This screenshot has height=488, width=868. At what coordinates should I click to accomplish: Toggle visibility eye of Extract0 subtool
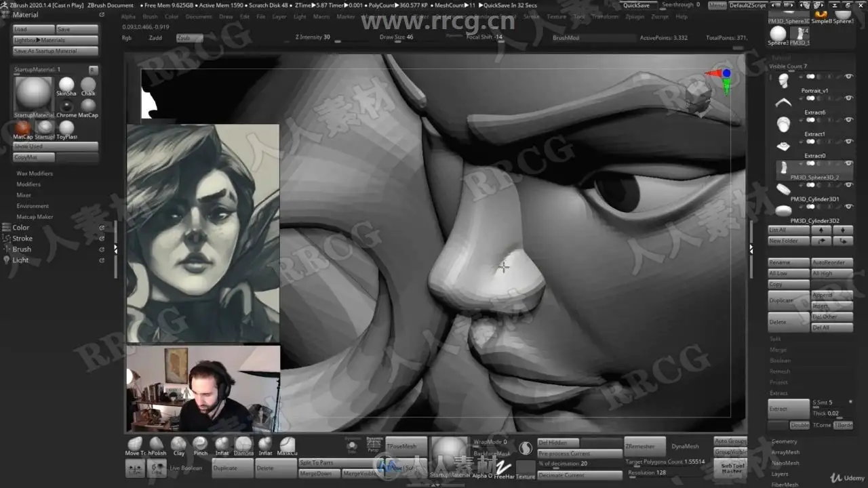(848, 142)
